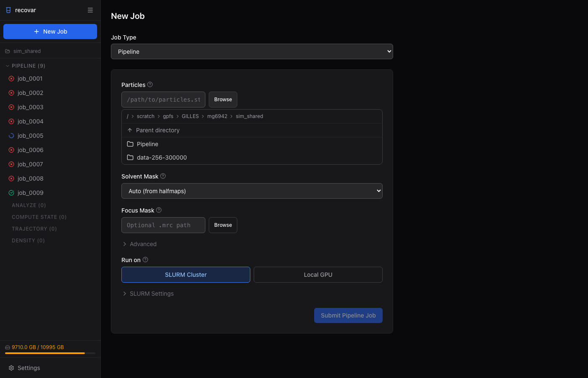The width and height of the screenshot is (588, 378).
Task: Click the failed status icon for job_0001
Action: click(x=11, y=79)
